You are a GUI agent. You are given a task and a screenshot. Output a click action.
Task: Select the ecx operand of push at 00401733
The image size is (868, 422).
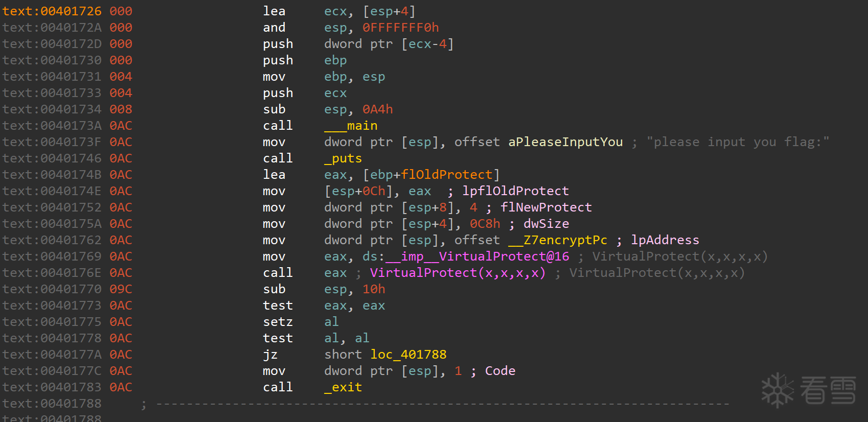click(335, 93)
